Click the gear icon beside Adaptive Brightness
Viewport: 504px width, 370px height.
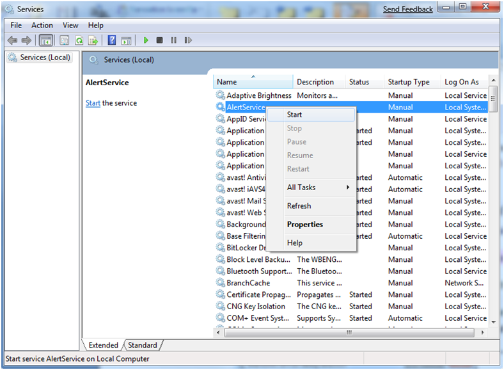(220, 95)
